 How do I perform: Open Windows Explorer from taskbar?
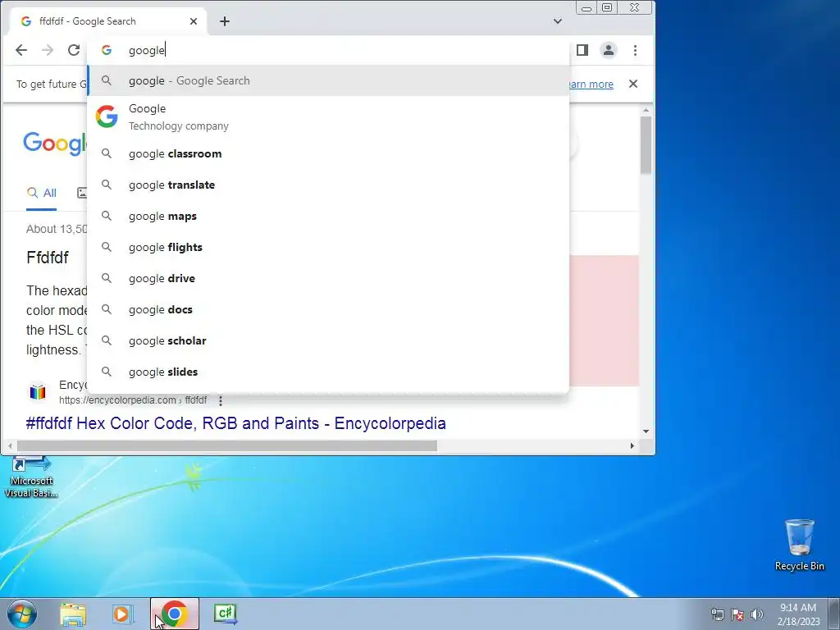point(73,614)
